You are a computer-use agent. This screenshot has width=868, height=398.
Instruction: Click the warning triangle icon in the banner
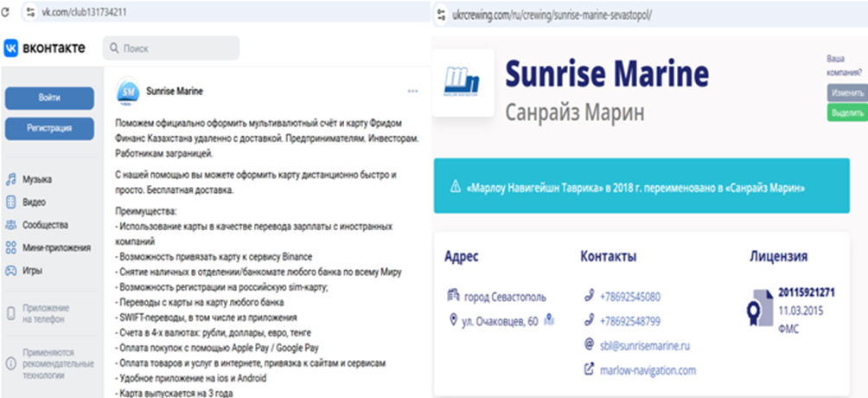455,186
